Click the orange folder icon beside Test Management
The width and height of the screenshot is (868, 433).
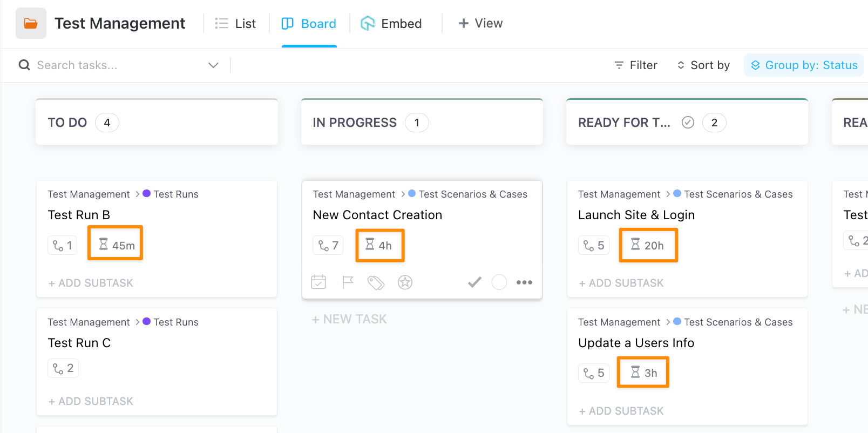point(31,23)
